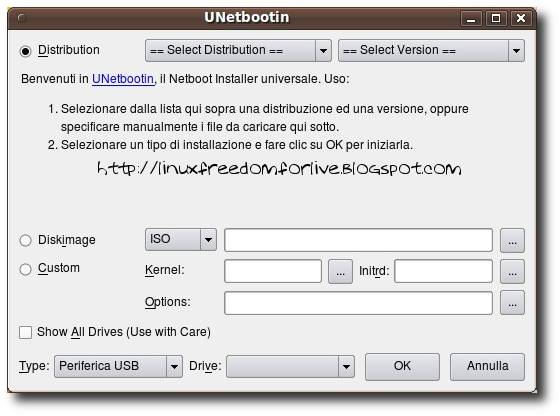Choose the Custom radio option
Viewport: 560px width, 416px height.
pos(25,269)
